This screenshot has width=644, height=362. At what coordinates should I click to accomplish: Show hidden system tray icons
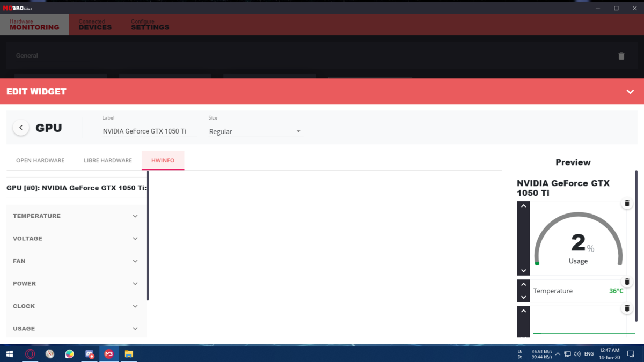coord(558,354)
